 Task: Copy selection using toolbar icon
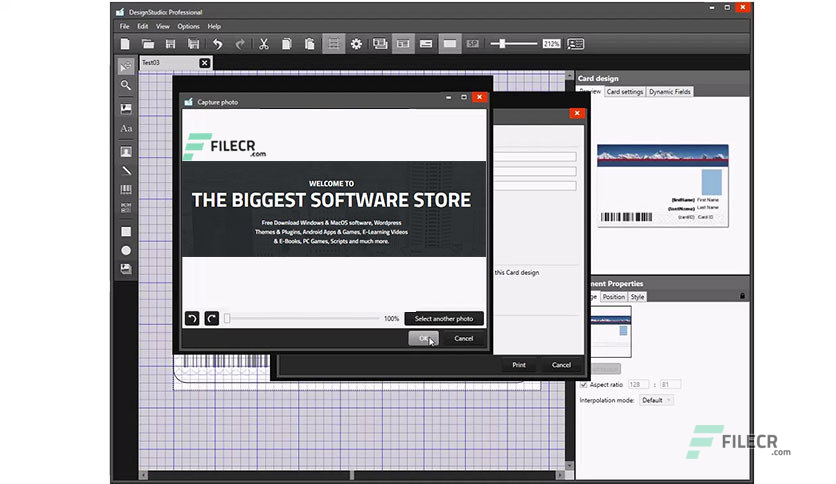[286, 44]
